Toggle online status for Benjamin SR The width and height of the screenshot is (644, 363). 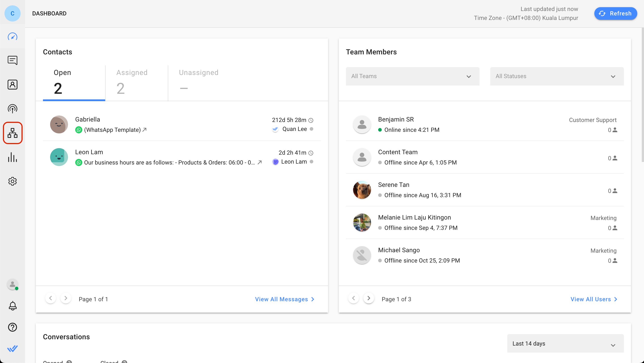pyautogui.click(x=380, y=130)
